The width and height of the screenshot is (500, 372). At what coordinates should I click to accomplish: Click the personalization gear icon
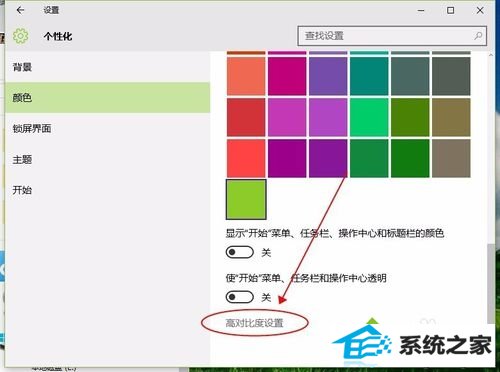[x=21, y=36]
